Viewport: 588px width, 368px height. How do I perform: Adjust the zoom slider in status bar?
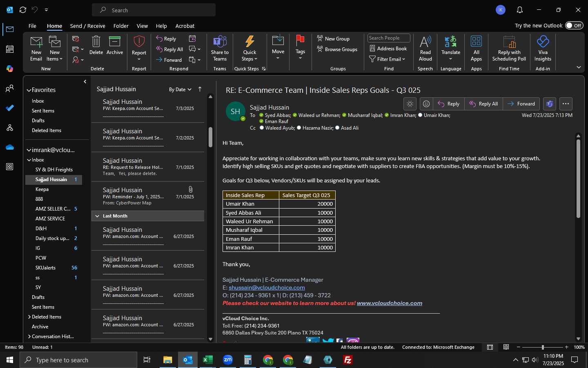[x=543, y=347]
